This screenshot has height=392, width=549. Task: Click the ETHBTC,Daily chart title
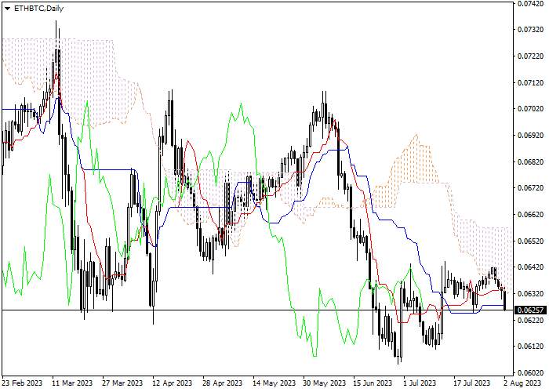click(38, 9)
